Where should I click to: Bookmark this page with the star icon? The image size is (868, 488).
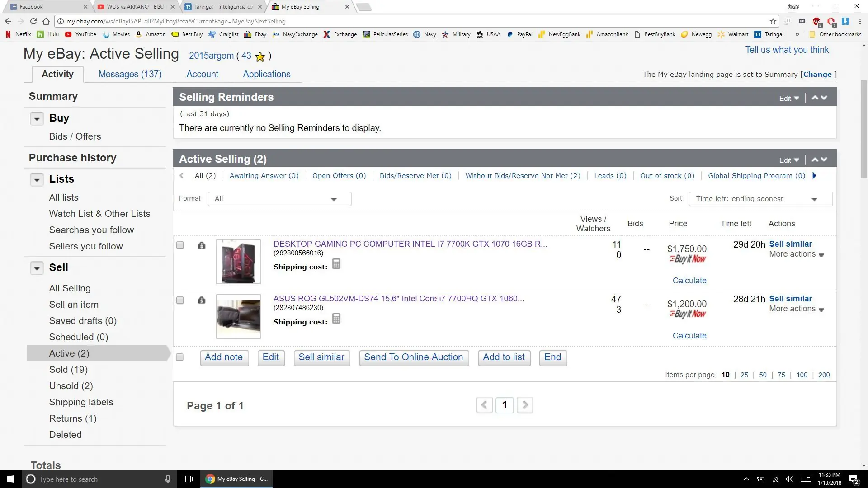[x=773, y=21]
